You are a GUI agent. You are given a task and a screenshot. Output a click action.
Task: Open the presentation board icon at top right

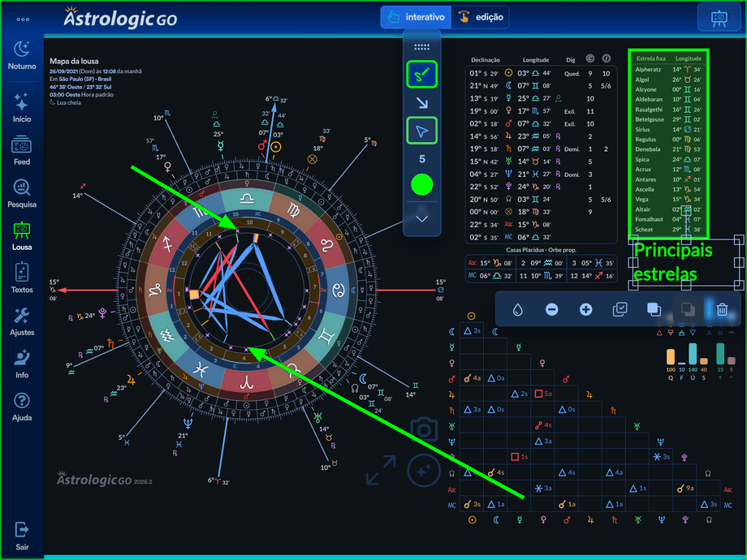(x=719, y=18)
